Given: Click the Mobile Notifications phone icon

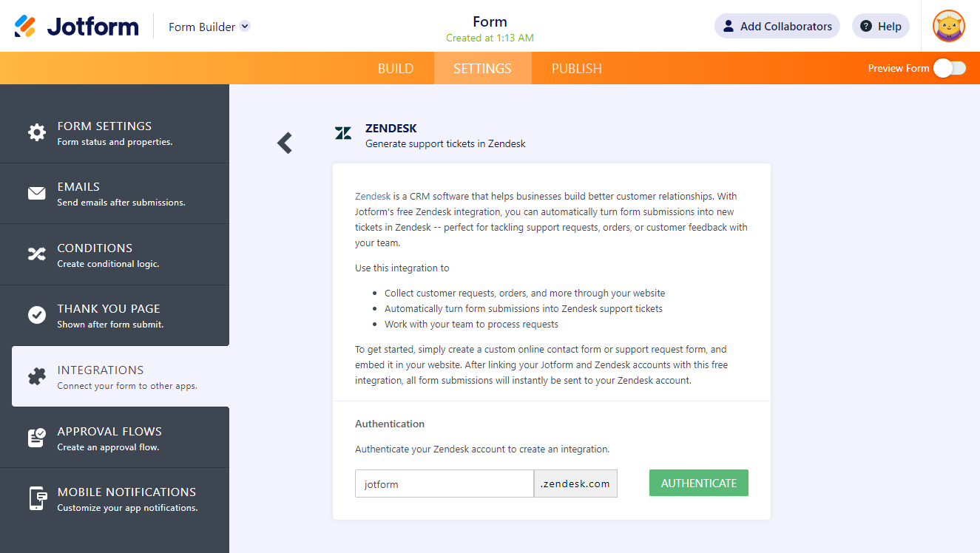Looking at the screenshot, I should point(37,498).
